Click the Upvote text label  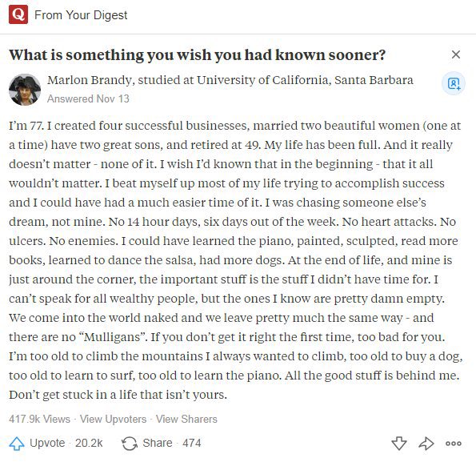click(47, 443)
